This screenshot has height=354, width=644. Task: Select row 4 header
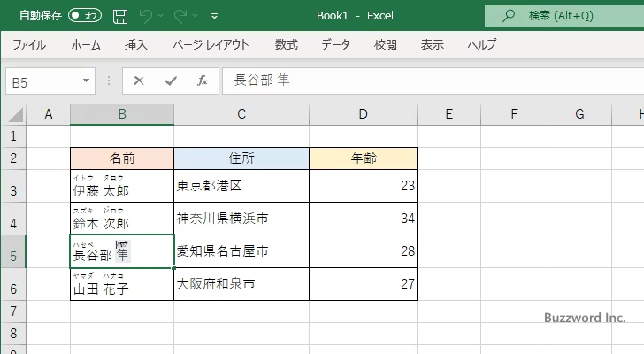(13, 219)
